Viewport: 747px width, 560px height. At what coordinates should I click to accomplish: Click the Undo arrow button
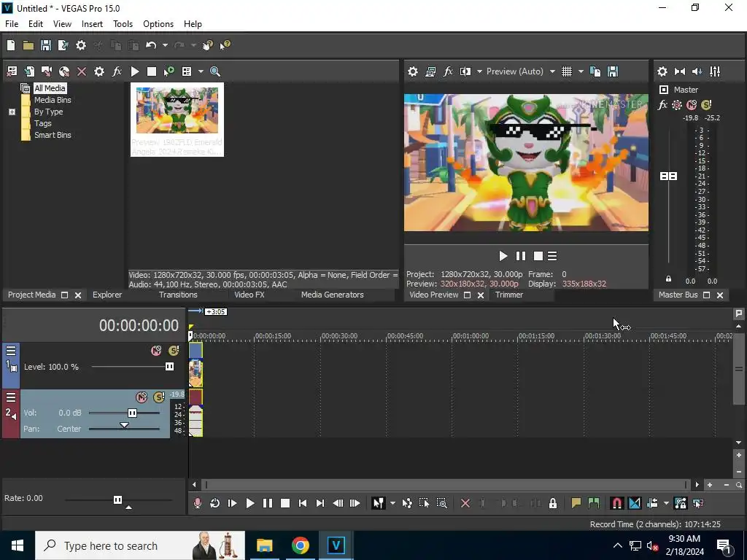tap(151, 45)
